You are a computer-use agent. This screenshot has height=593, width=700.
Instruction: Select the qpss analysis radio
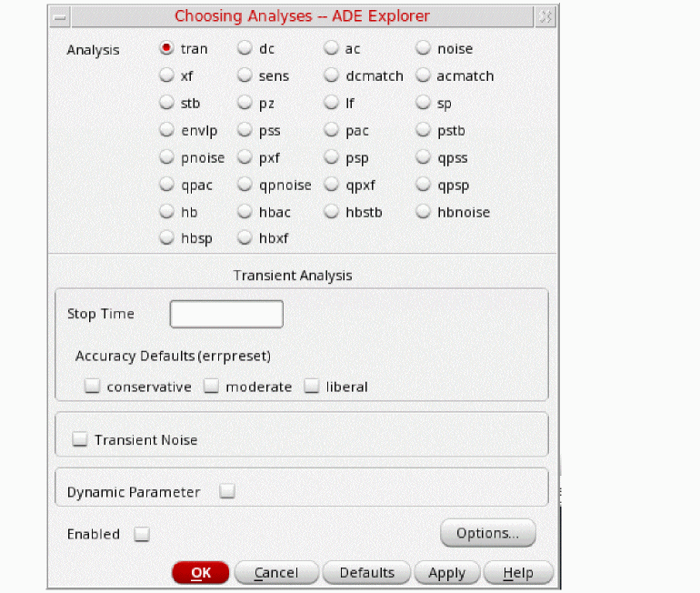[424, 156]
